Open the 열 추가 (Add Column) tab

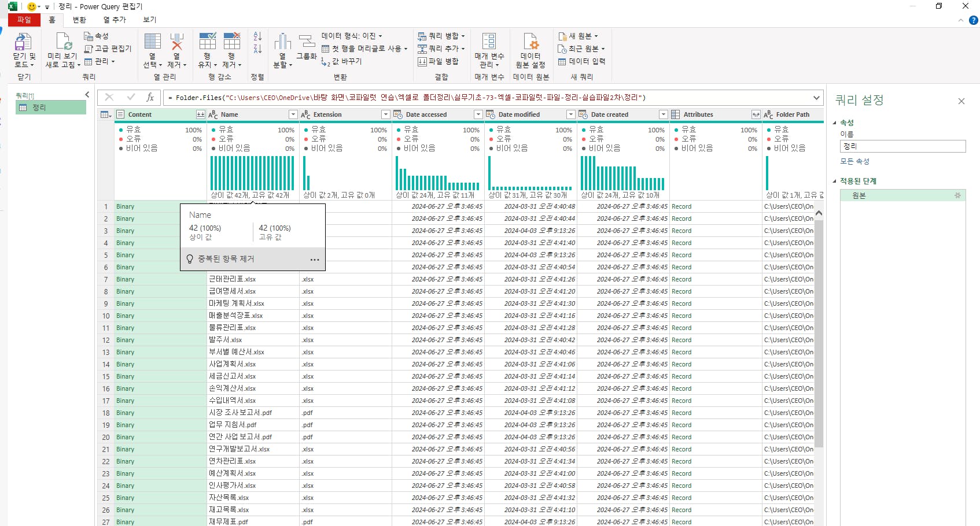click(x=115, y=20)
